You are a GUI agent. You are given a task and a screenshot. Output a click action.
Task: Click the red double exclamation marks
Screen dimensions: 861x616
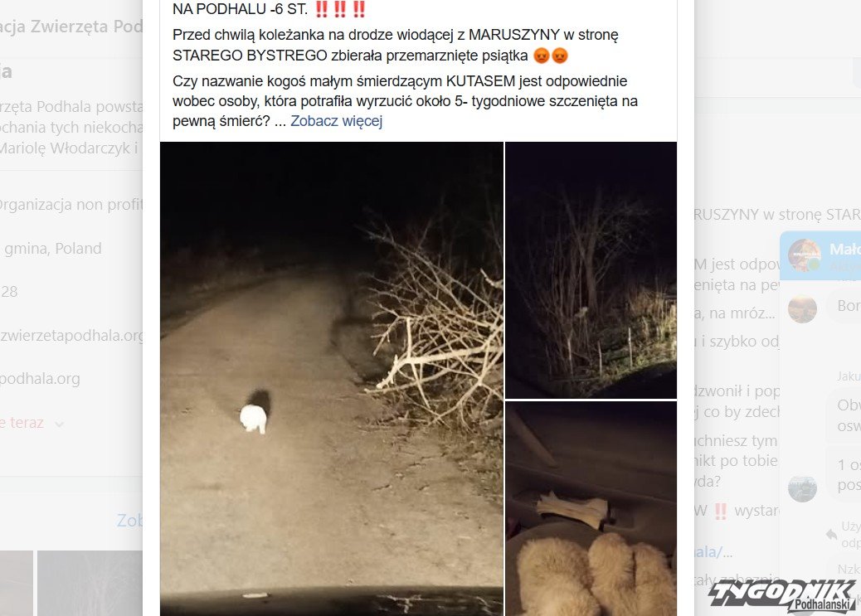pos(340,9)
